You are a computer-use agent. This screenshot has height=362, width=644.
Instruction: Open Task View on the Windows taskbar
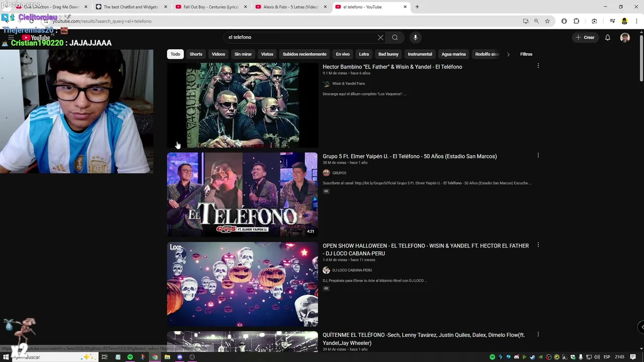[x=105, y=357]
